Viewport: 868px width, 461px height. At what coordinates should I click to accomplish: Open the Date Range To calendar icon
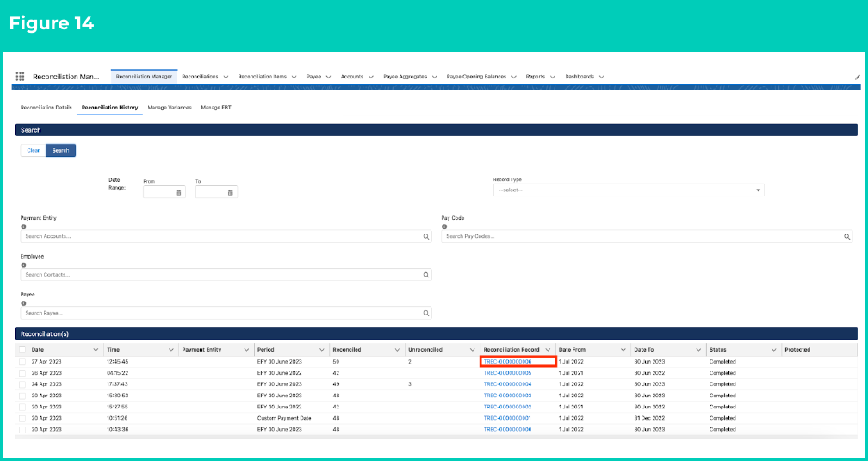pyautogui.click(x=230, y=193)
